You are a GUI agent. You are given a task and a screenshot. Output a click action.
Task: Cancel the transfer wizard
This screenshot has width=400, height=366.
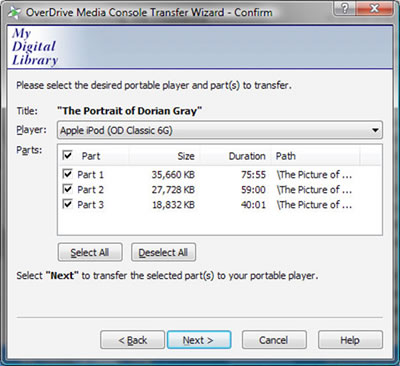pos(274,340)
